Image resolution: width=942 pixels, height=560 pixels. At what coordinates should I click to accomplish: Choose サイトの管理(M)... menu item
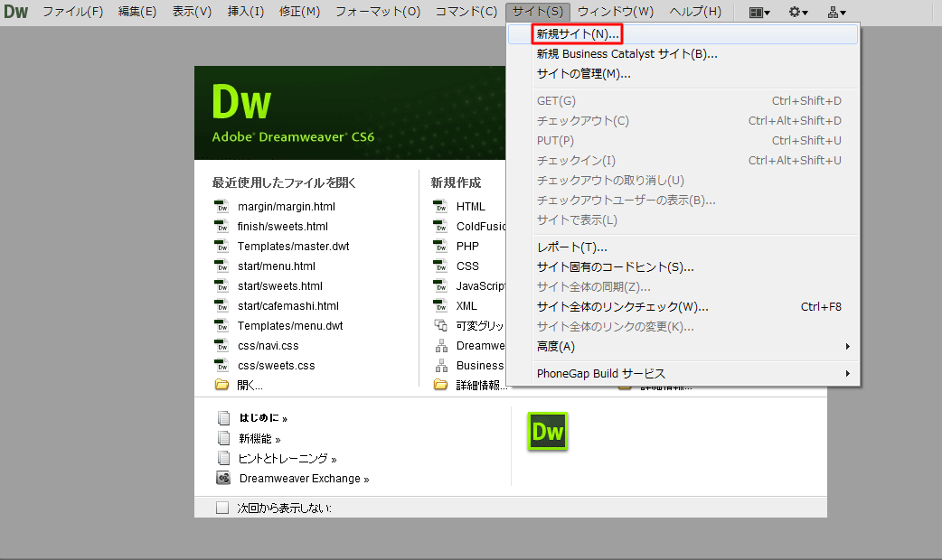(x=684, y=74)
